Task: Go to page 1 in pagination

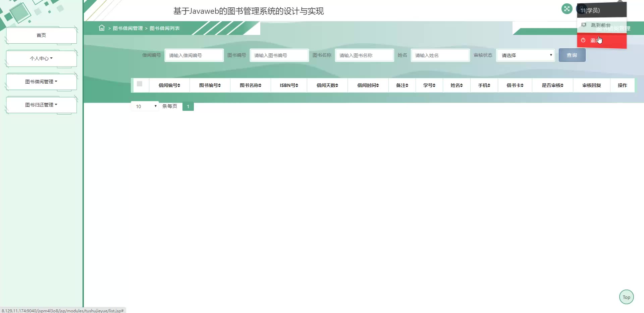Action: point(188,106)
